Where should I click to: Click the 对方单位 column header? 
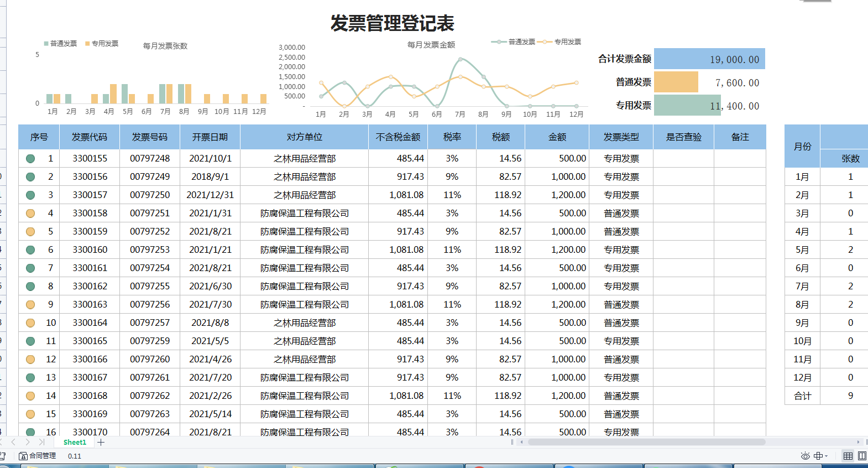point(305,137)
